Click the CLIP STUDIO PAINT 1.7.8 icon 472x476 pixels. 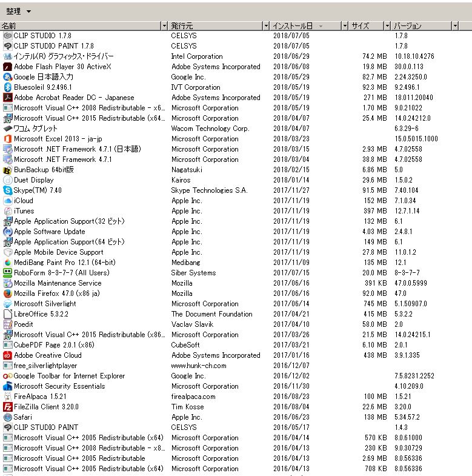click(x=8, y=46)
